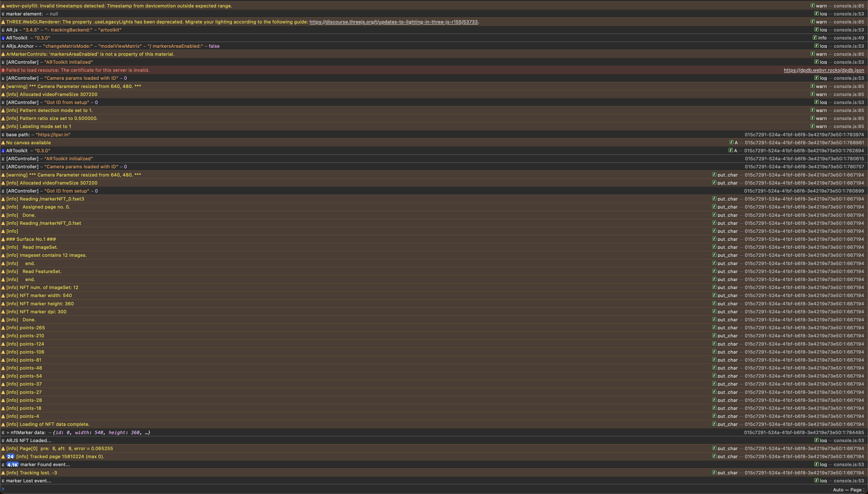Click the log icon beside marker element: null
Viewport: 868px width, 494px height.
[x=3, y=14]
